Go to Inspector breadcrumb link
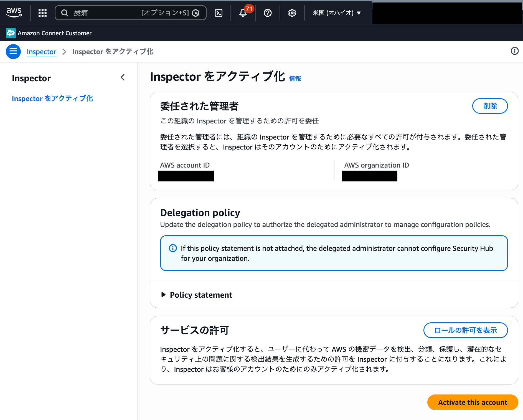 click(x=41, y=52)
